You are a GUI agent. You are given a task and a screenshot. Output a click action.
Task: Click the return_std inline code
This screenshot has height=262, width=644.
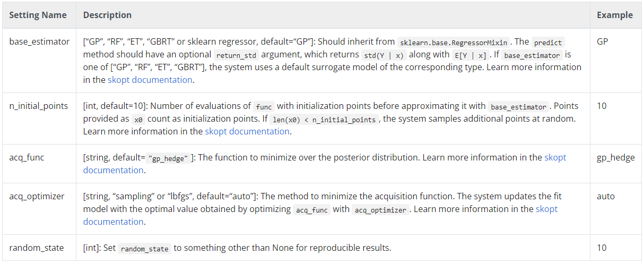click(234, 55)
